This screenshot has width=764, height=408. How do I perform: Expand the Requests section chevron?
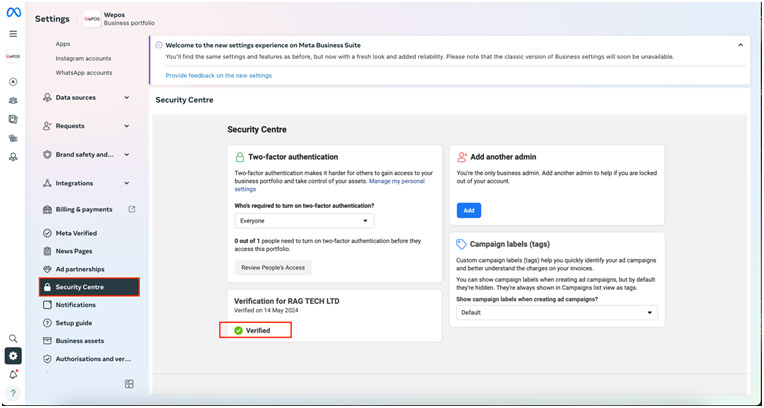click(127, 126)
